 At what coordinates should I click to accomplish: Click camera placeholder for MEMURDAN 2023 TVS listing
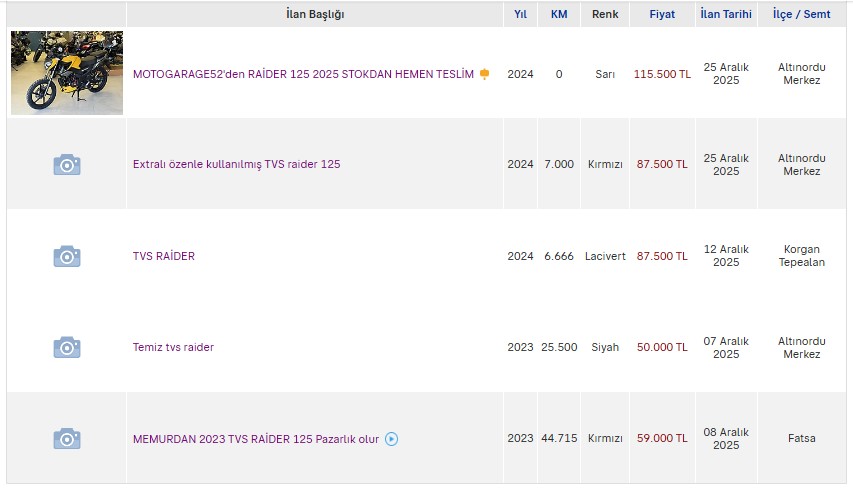[x=67, y=438]
